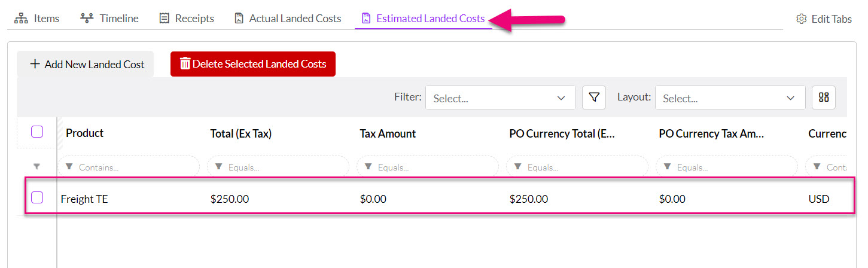Click the Timeline tab icon
Viewport: 868px width, 268px height.
87,19
